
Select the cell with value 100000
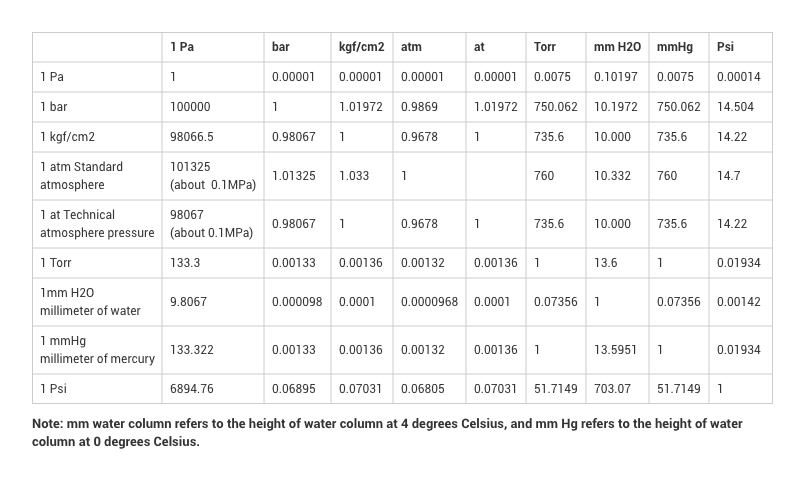click(x=190, y=106)
